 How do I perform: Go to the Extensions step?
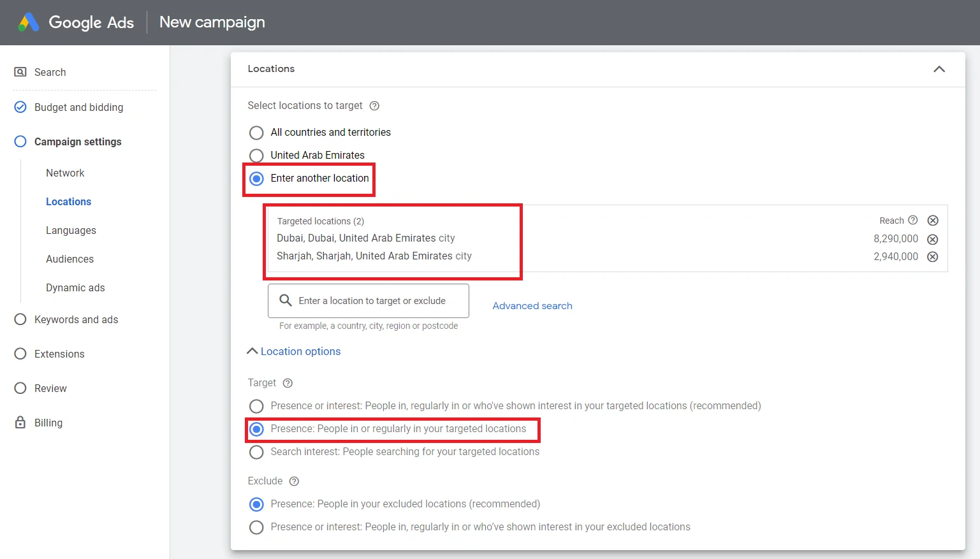(59, 354)
